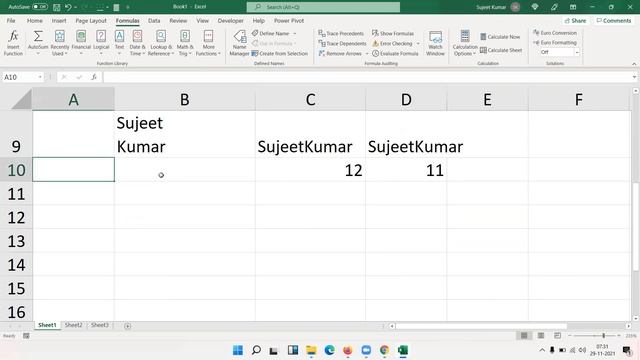Click Show Formulas
The height and width of the screenshot is (360, 640).
click(393, 33)
